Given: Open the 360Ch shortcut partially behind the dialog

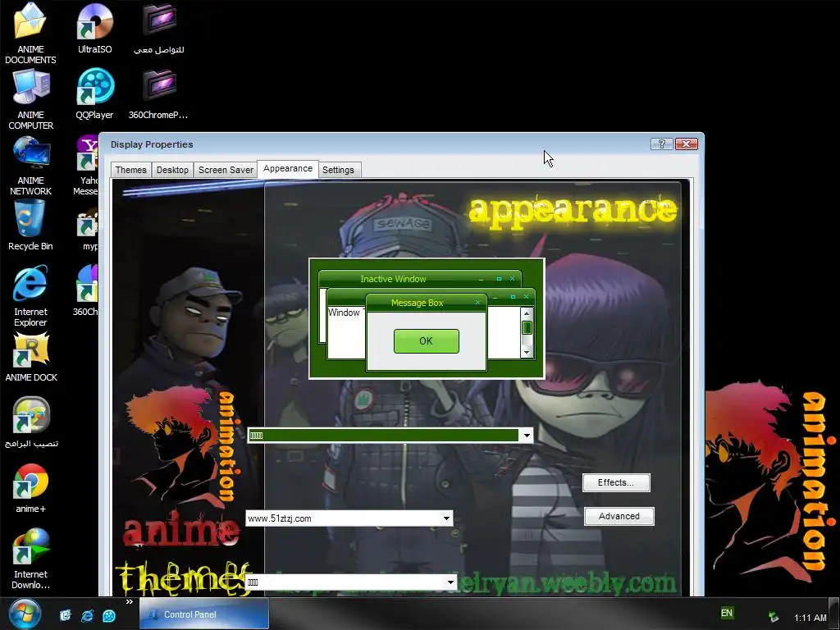Looking at the screenshot, I should 86,290.
